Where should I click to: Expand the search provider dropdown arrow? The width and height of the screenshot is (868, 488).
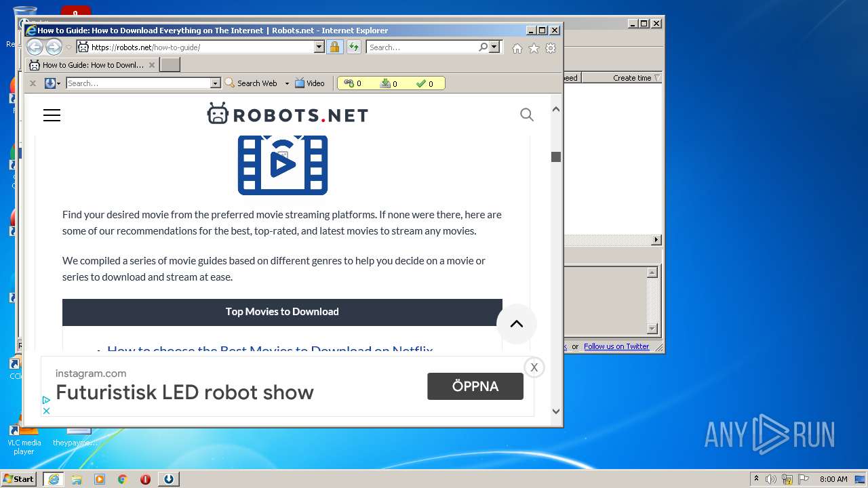(494, 47)
